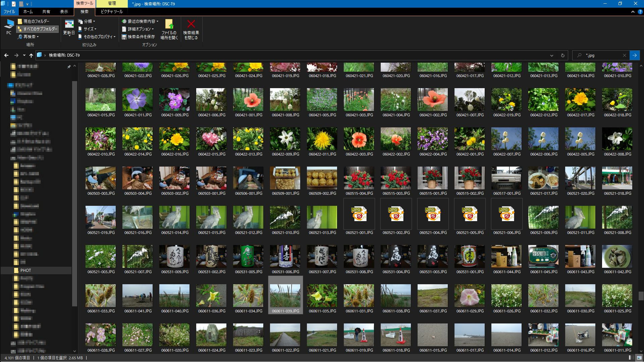The height and width of the screenshot is (362, 644).
Task: Toggle すべてのサブフォルダー search scope
Action: 38,29
